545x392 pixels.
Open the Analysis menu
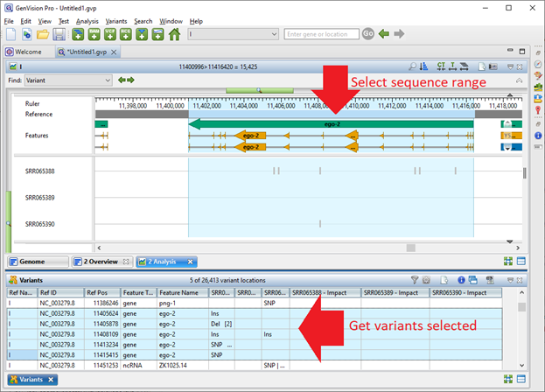point(87,21)
